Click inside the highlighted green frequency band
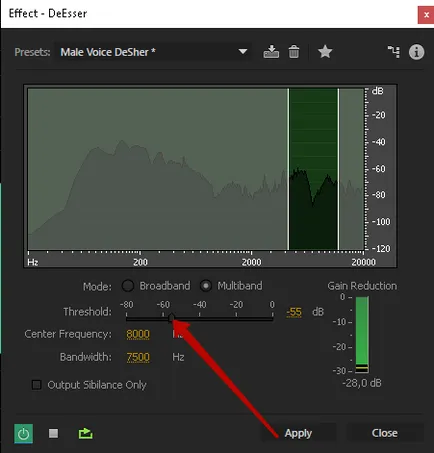Viewport: 434px width, 453px height. tap(314, 169)
